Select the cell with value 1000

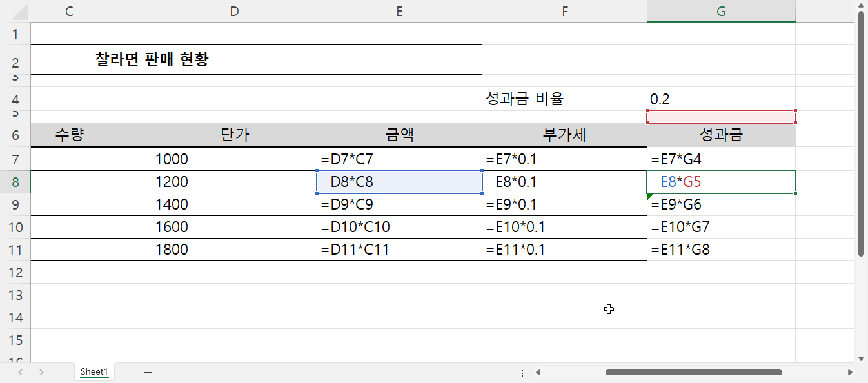coord(234,159)
